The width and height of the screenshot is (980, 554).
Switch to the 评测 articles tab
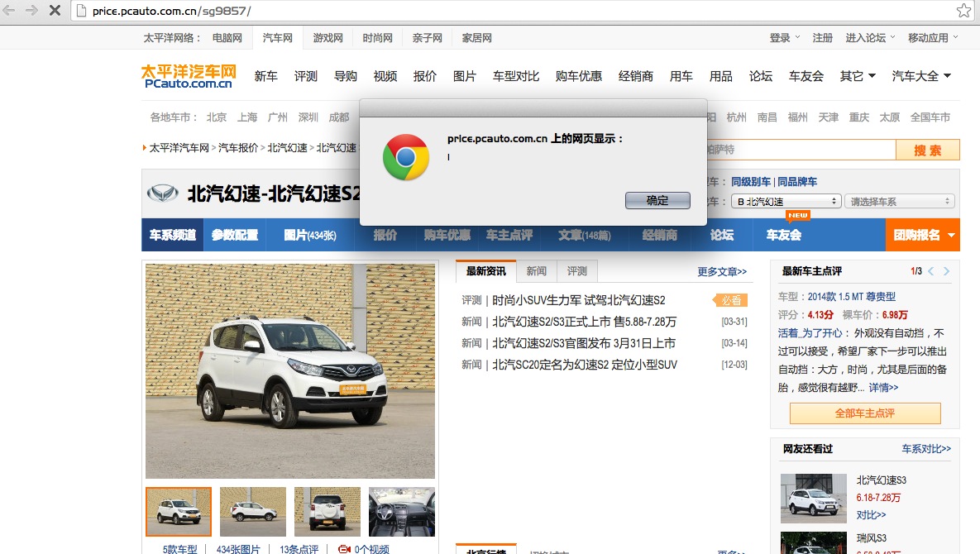(x=577, y=271)
